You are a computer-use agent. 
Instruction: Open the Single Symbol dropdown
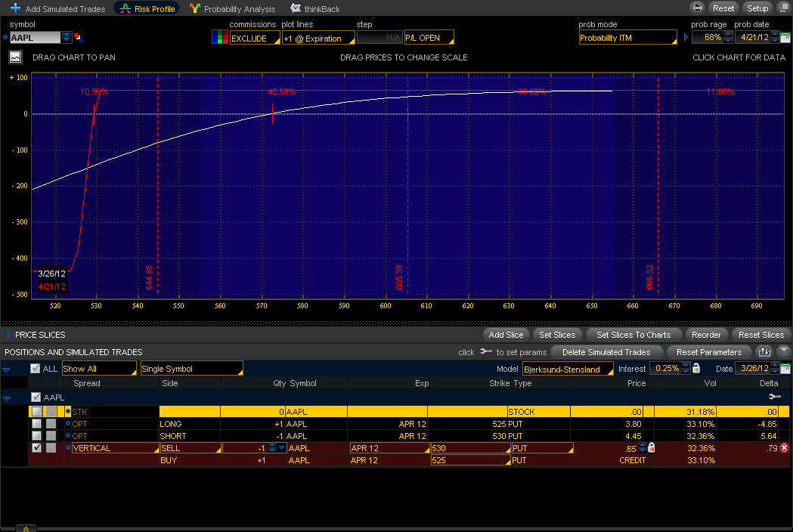[x=192, y=369]
